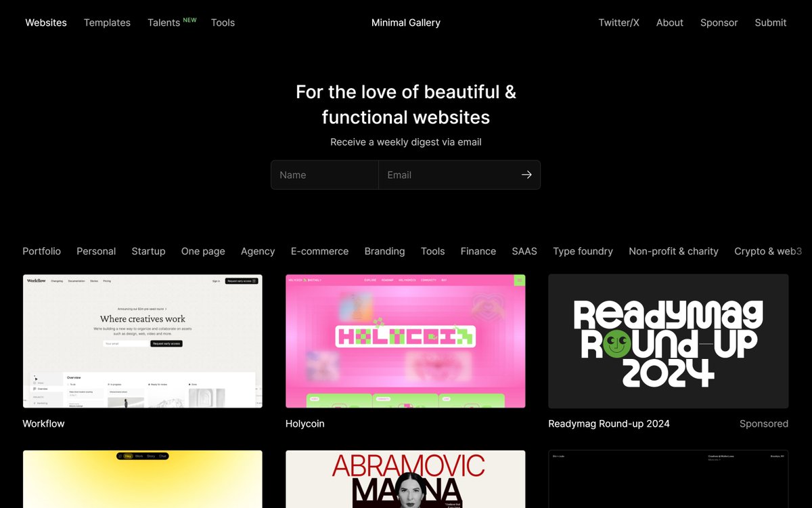Screen dimensions: 812x508
Task: Filter by One page category
Action: tap(203, 251)
